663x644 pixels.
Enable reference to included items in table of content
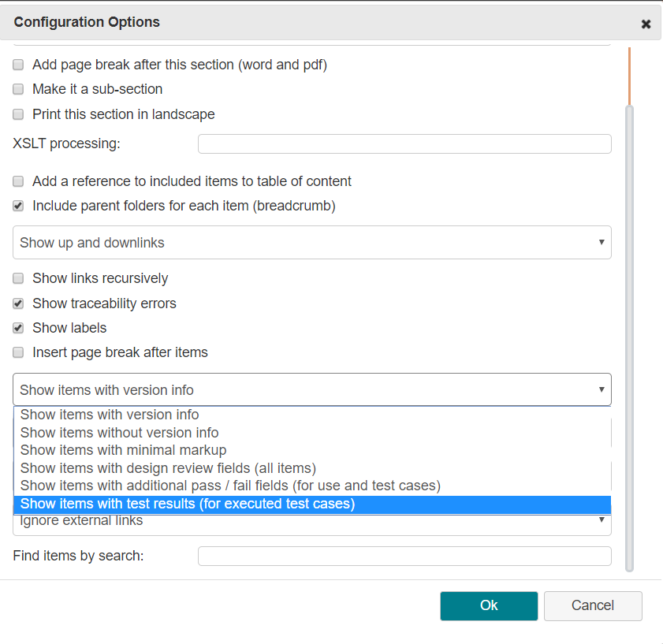[x=18, y=181]
